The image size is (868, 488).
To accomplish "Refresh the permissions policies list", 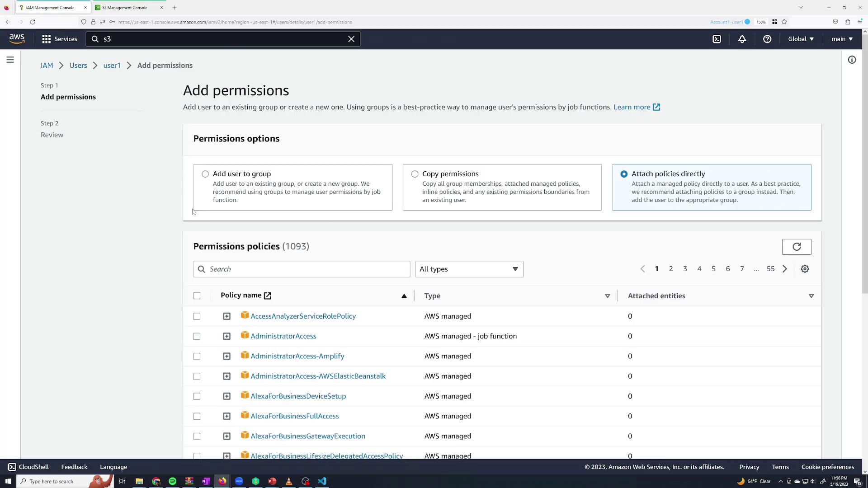I will 796,247.
